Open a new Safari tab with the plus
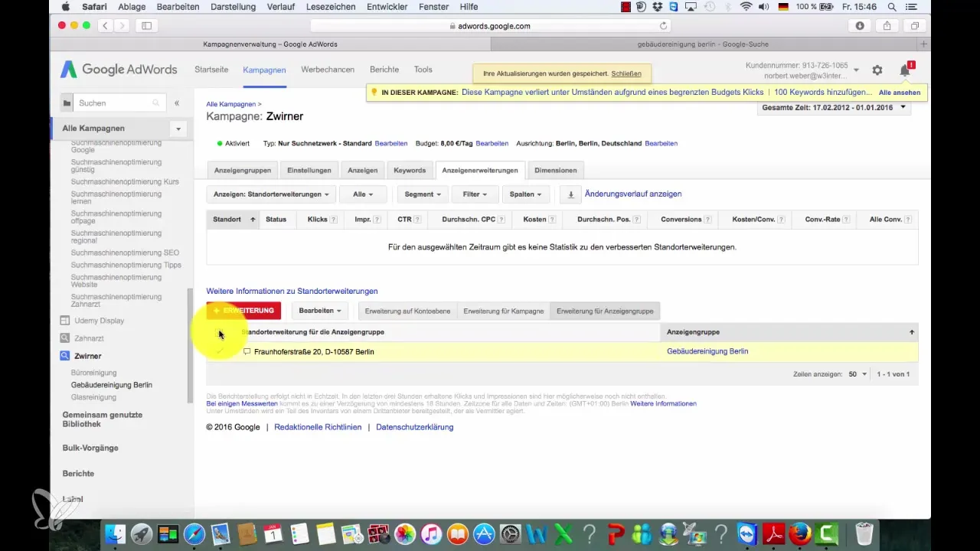Screen dimensions: 980x551 click(x=924, y=44)
